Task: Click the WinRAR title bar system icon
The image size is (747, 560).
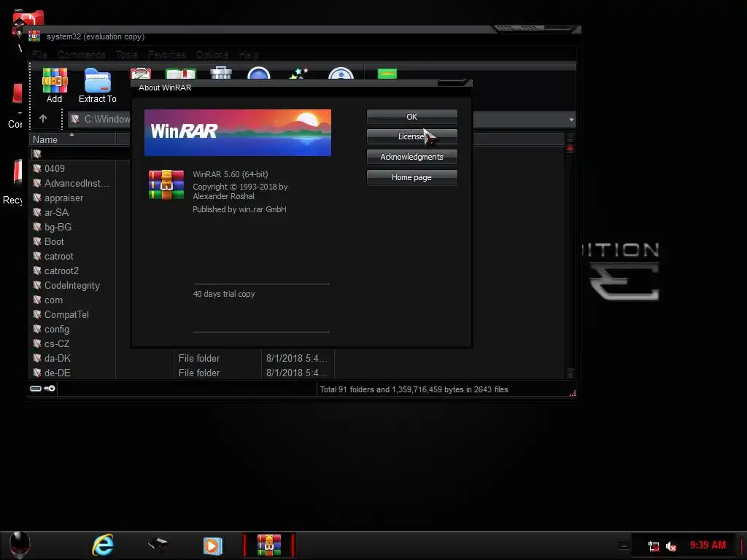Action: tap(34, 36)
